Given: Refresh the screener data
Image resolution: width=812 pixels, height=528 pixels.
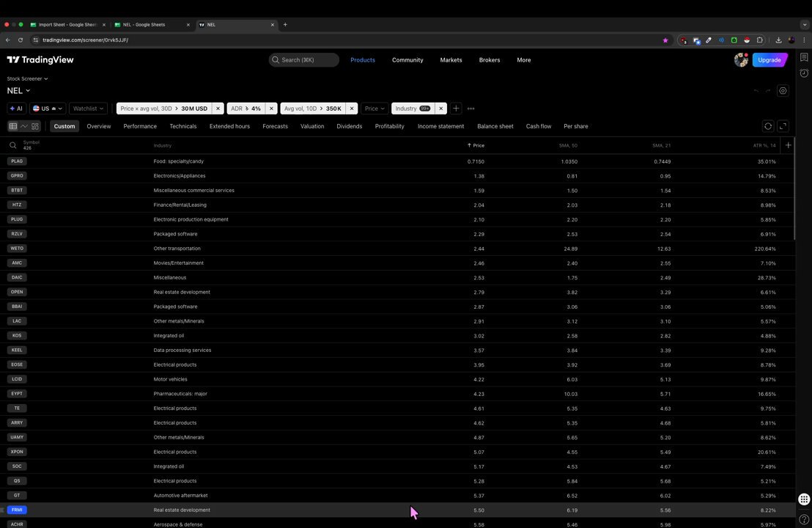Looking at the screenshot, I should pos(768,126).
